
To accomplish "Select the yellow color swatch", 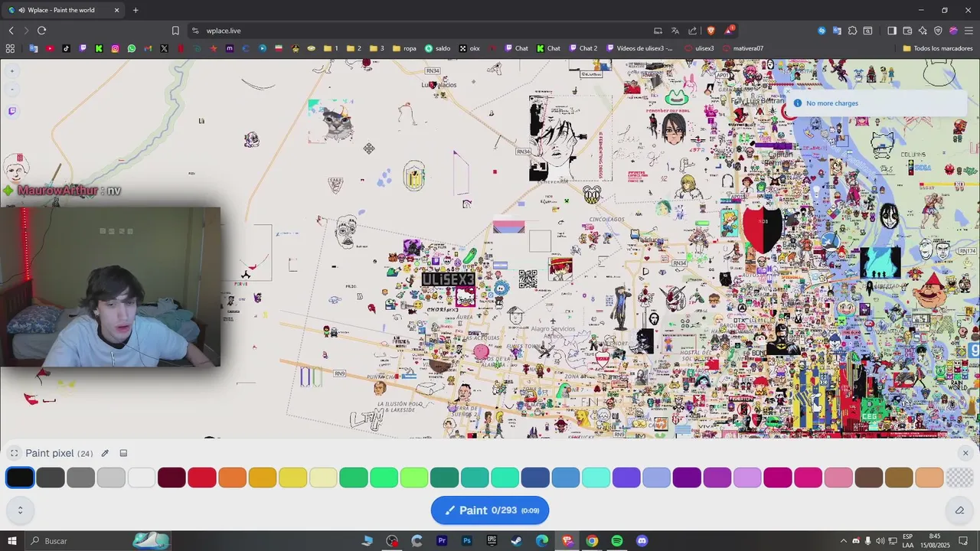I will 292,478.
